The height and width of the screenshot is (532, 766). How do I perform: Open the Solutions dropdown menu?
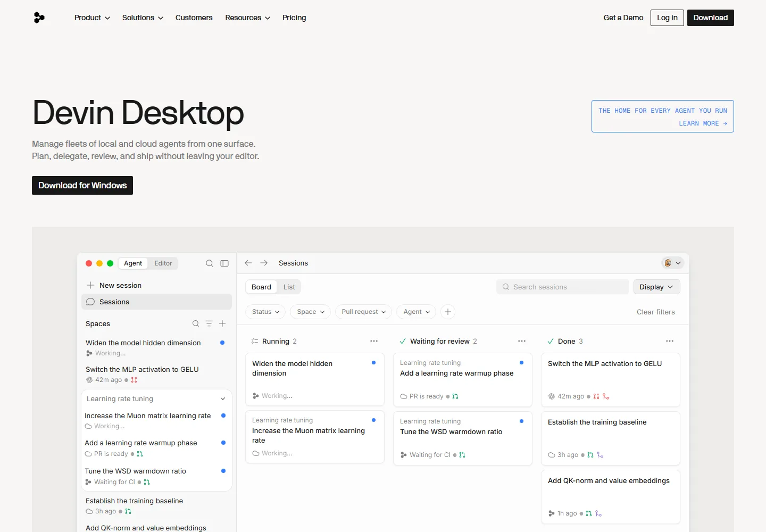[x=143, y=18]
